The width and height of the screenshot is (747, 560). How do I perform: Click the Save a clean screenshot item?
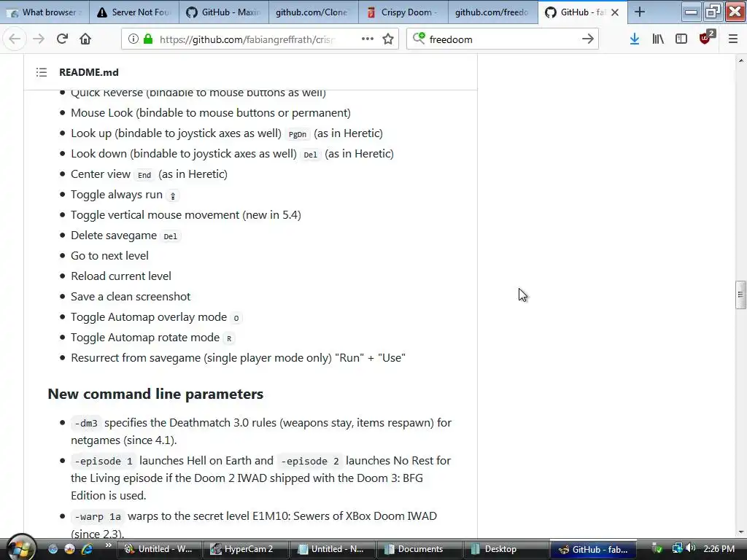(x=131, y=297)
